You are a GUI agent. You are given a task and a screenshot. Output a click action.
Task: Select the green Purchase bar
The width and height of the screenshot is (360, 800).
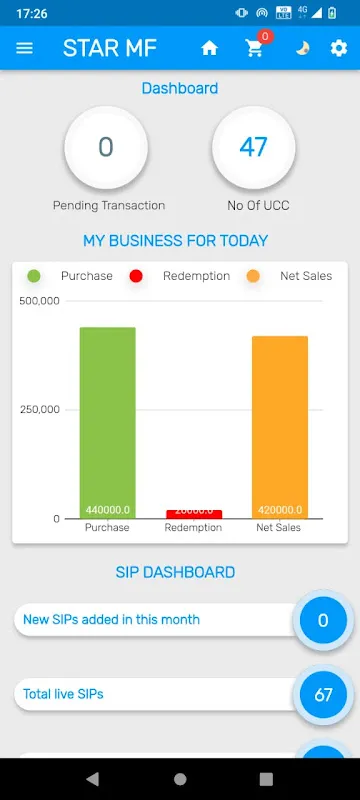[x=108, y=423]
